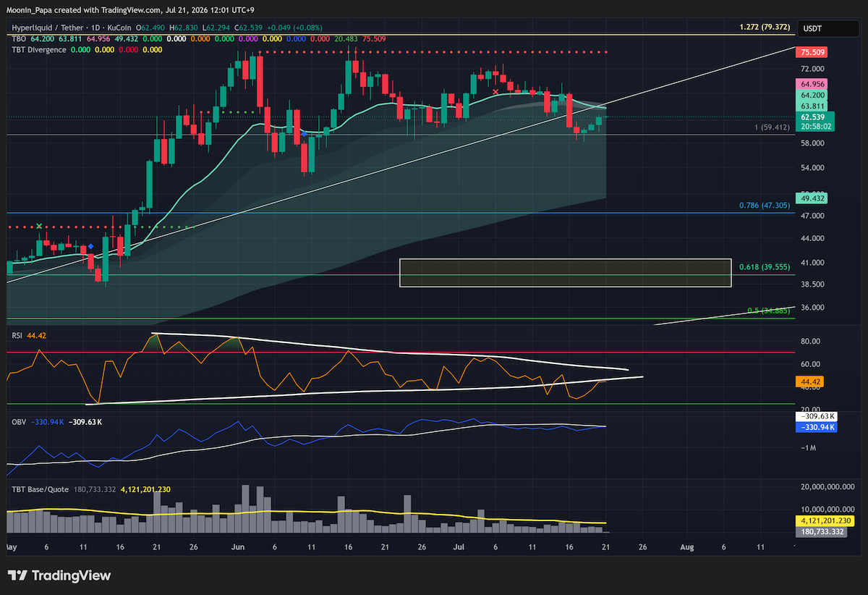Viewport: 868px width, 595px height.
Task: Click the 1.272 (79.372) Fibonacci label
Action: coord(765,28)
